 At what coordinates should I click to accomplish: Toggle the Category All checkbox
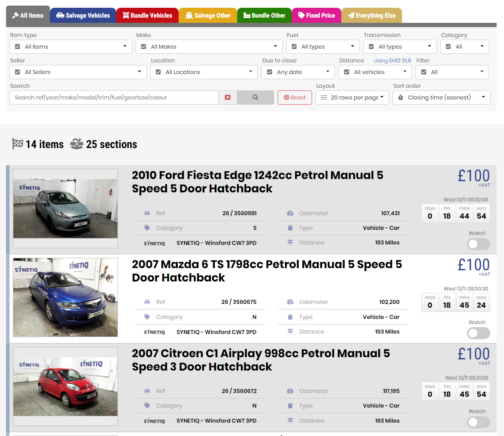tap(448, 46)
